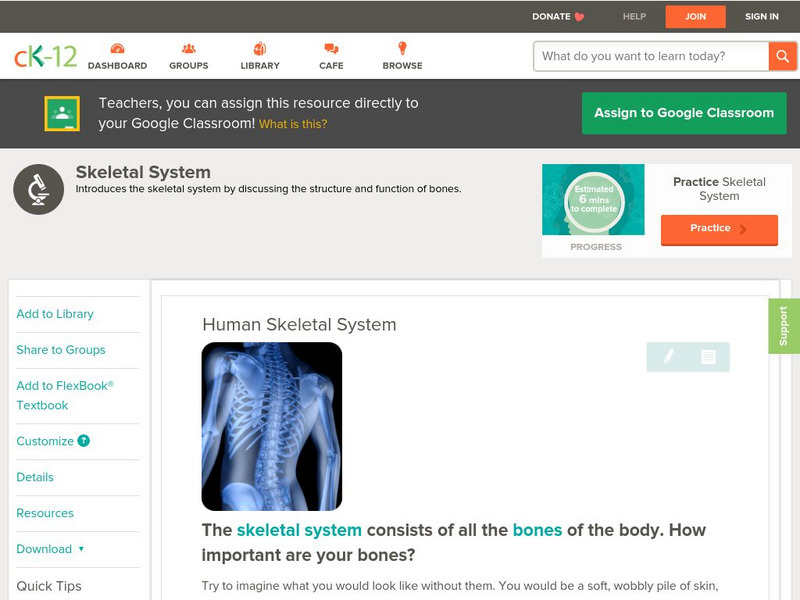Click the Download link text
The image size is (800, 600).
[x=44, y=549]
